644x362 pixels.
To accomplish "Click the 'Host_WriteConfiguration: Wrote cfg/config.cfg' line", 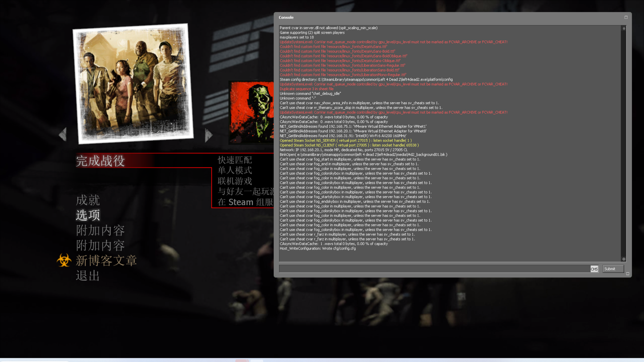I will pos(318,248).
